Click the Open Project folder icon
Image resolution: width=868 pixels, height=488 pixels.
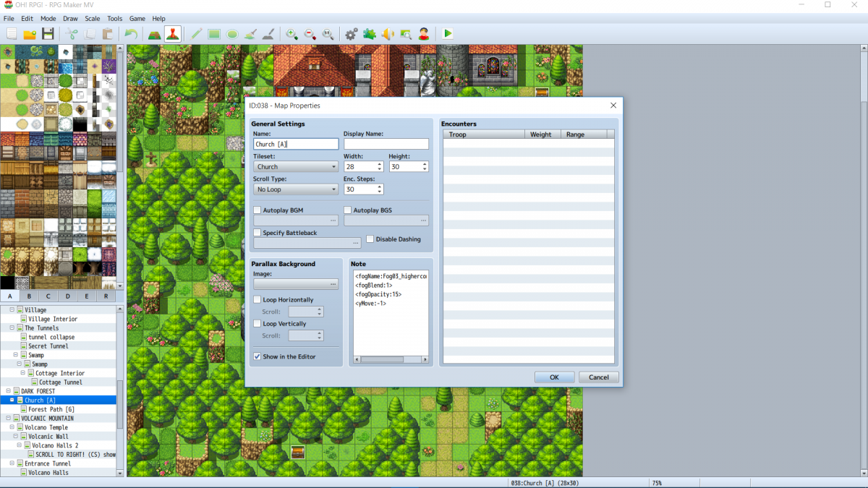tap(30, 33)
